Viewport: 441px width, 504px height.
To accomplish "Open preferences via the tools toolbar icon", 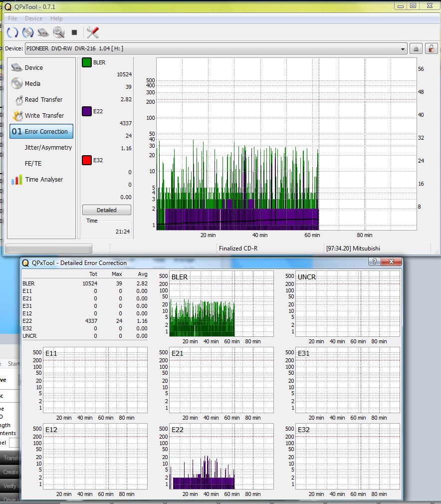I will tap(93, 32).
